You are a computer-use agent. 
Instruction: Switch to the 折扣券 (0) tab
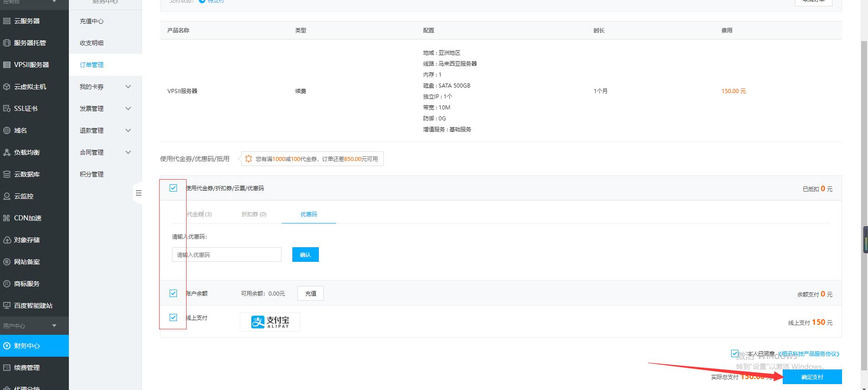[254, 214]
